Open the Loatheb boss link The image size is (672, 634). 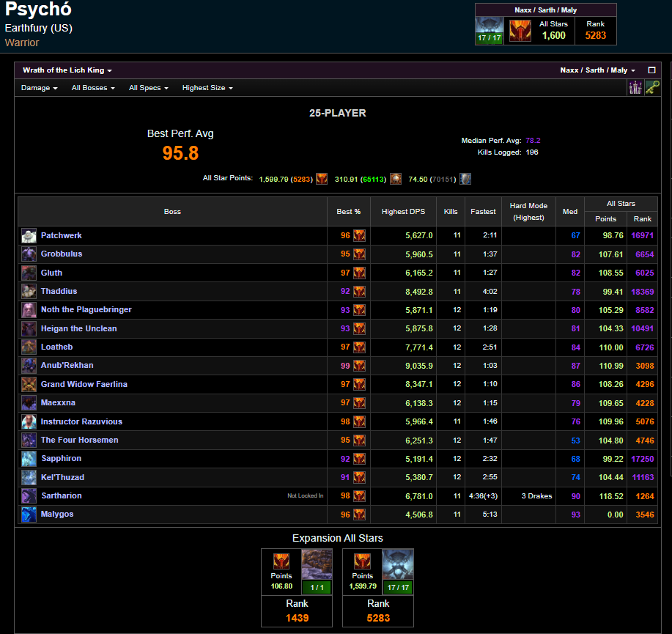pyautogui.click(x=56, y=347)
